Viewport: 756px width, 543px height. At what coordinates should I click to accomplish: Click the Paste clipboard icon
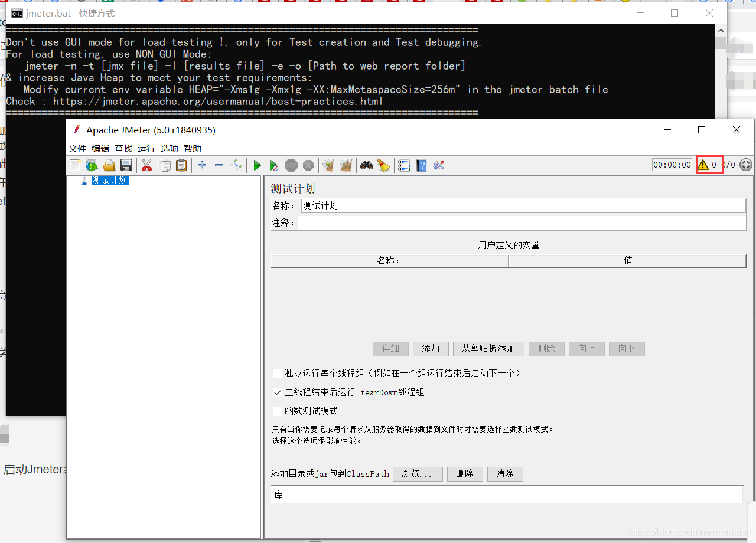click(x=181, y=165)
